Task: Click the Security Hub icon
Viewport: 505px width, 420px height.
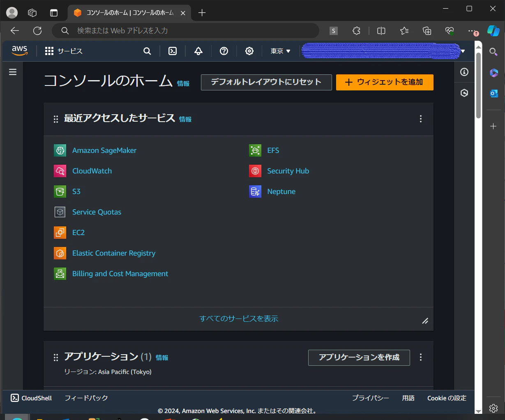Action: pos(255,171)
